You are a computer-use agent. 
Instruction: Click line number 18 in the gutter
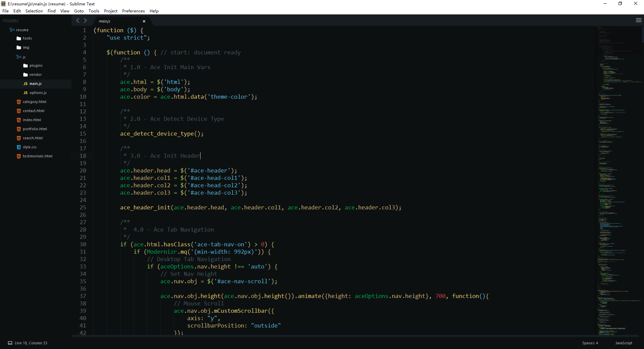(83, 156)
